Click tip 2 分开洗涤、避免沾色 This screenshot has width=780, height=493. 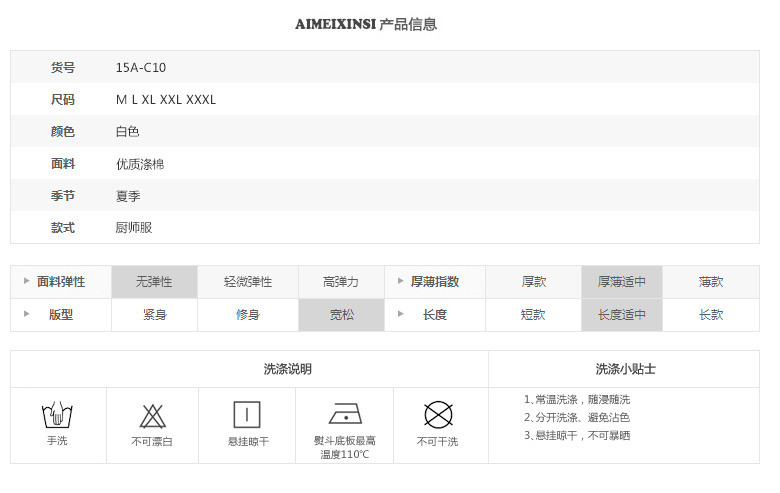coord(577,417)
